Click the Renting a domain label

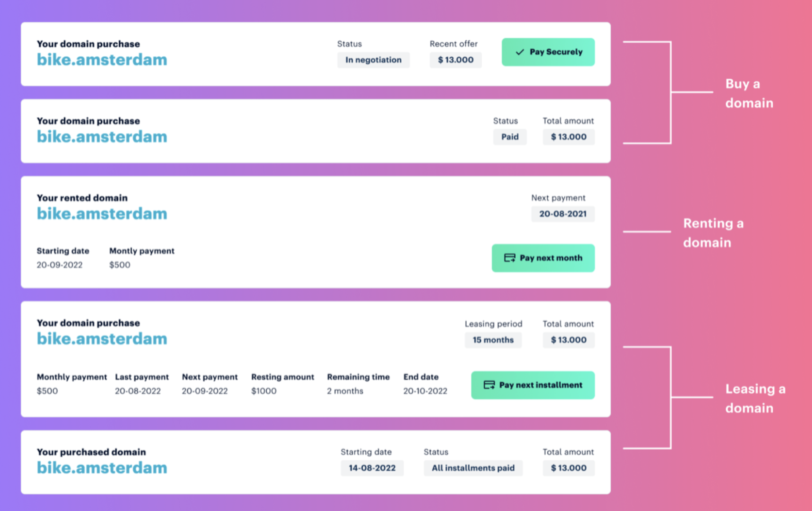713,233
